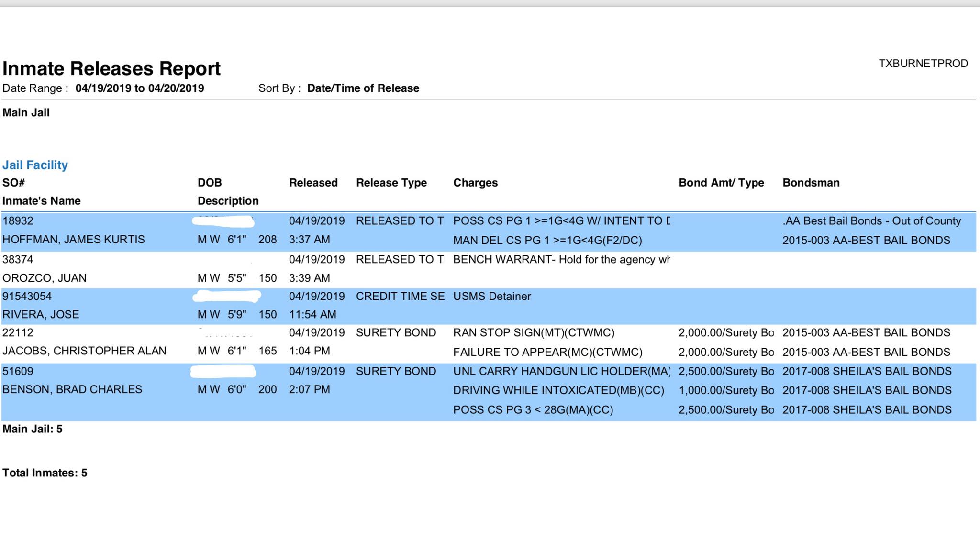Click the Description header
This screenshot has width=980, height=551.
point(228,201)
